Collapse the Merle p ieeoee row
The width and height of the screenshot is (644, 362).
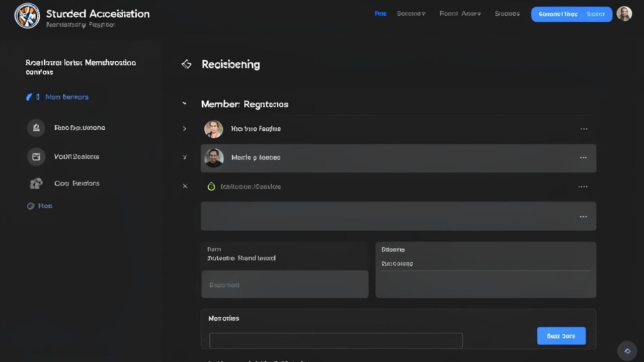[185, 157]
